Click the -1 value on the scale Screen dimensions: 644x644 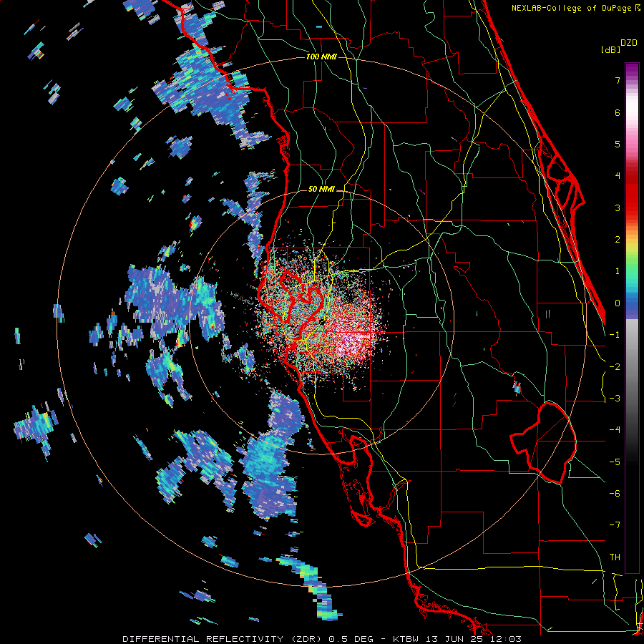pyautogui.click(x=615, y=335)
